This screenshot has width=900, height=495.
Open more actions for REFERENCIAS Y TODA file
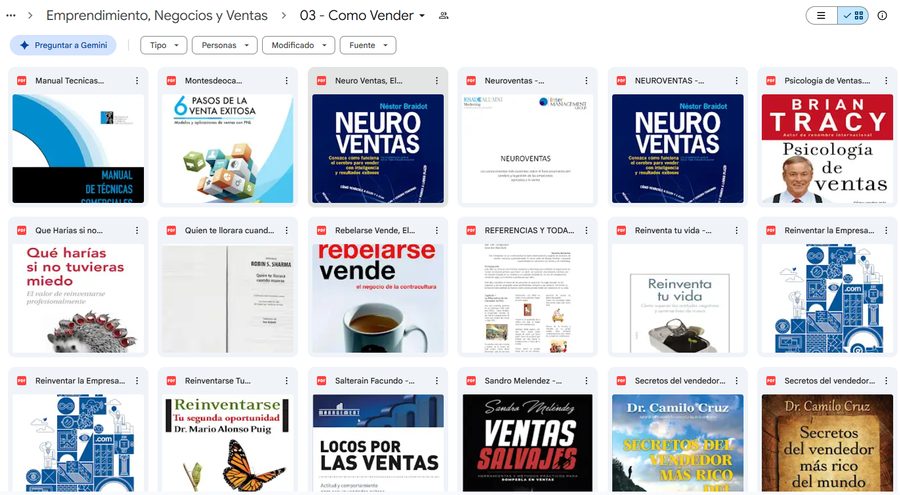[x=587, y=230]
